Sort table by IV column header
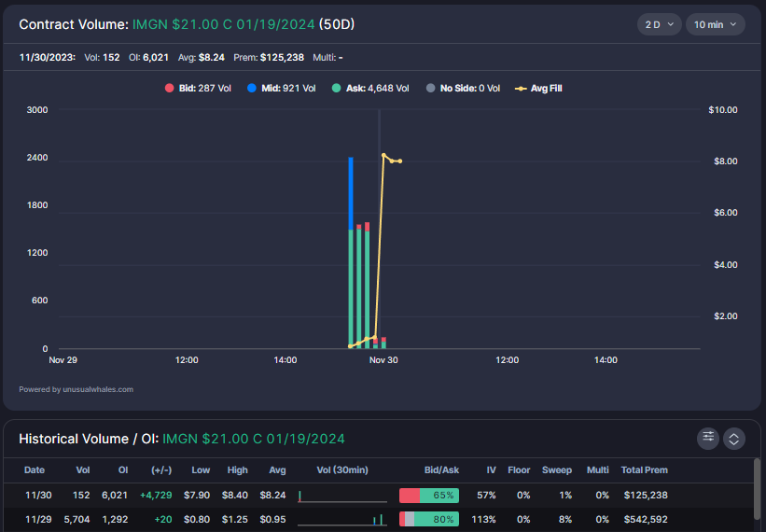The width and height of the screenshot is (766, 532). point(491,470)
